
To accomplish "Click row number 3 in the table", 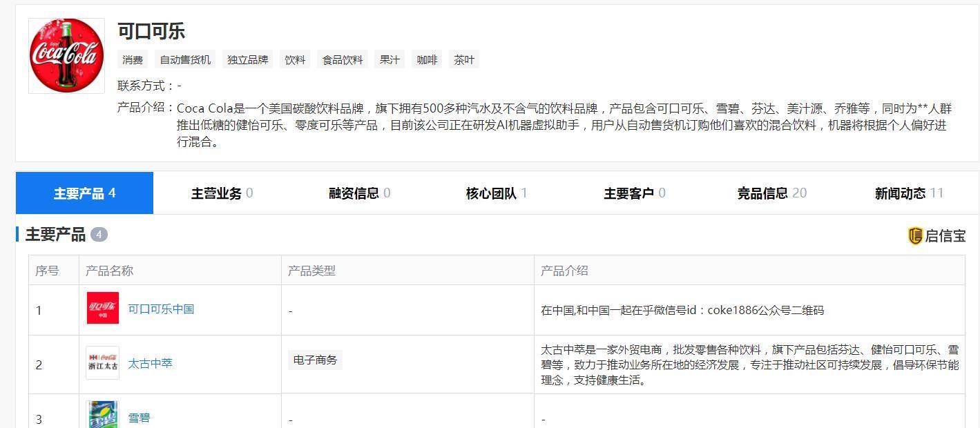I will click(39, 419).
